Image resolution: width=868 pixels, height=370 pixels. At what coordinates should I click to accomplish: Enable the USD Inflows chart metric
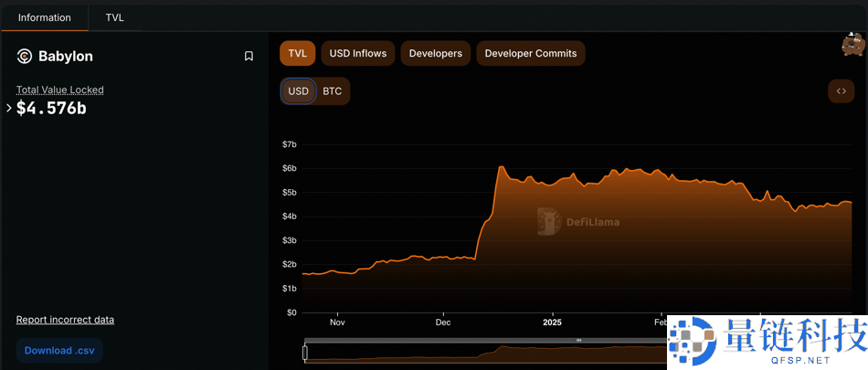357,54
